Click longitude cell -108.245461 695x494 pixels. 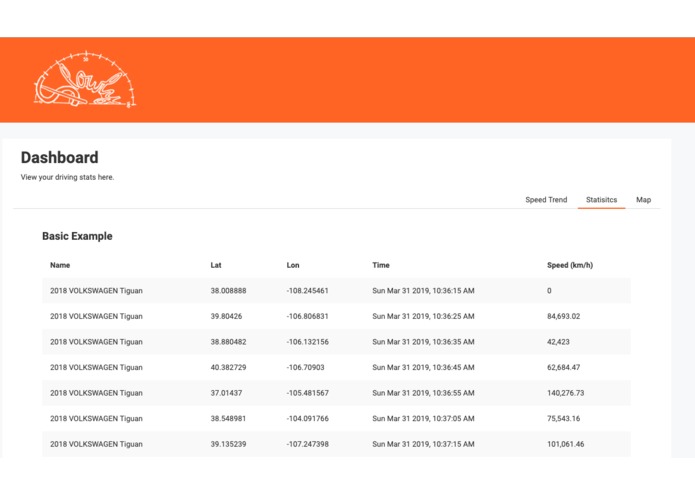coord(308,291)
